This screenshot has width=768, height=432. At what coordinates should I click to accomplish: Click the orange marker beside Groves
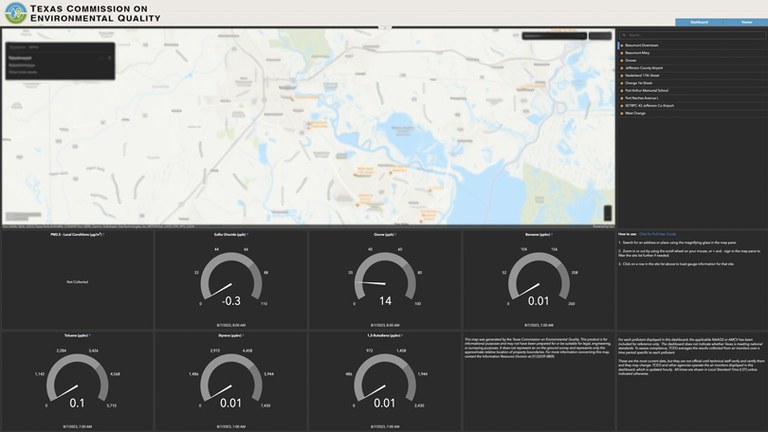coord(620,60)
